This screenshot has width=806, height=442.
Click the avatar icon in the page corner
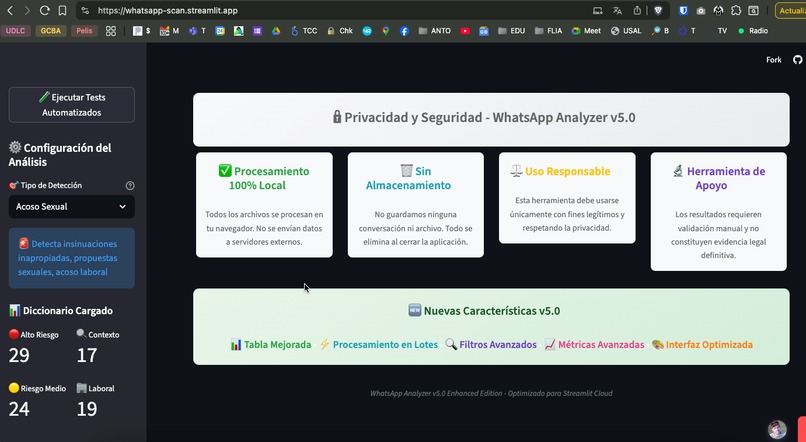(x=777, y=429)
